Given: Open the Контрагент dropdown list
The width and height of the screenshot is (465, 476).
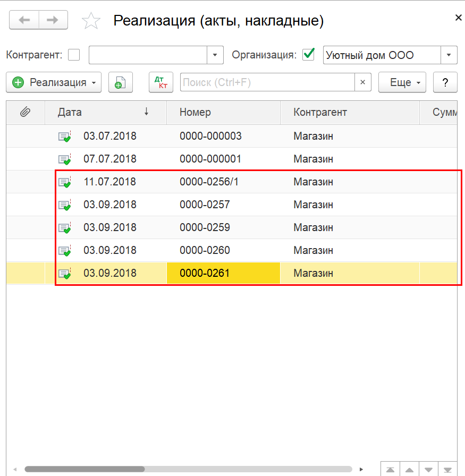Looking at the screenshot, I should (x=215, y=55).
